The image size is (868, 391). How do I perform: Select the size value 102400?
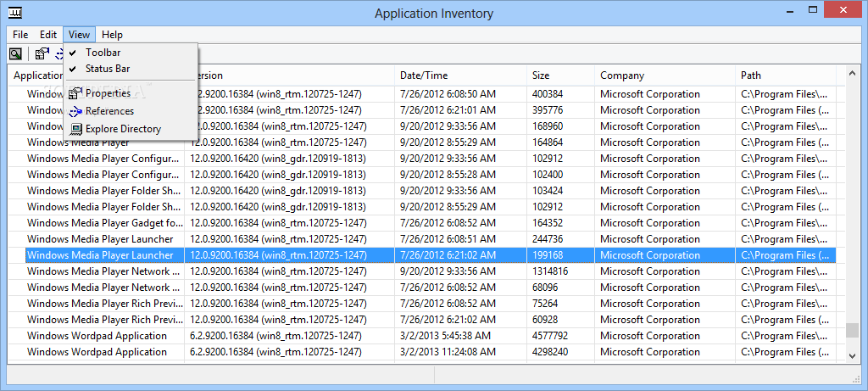(x=548, y=175)
